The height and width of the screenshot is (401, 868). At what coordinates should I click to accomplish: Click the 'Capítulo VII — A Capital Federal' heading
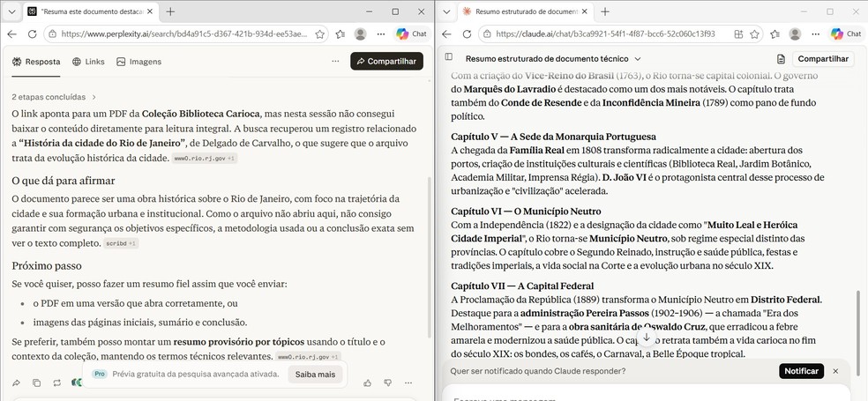(522, 286)
